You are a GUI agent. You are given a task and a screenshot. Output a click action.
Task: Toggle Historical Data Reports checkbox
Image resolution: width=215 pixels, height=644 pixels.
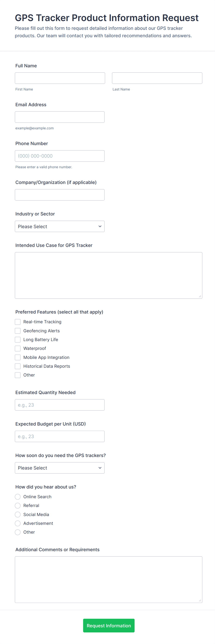[x=18, y=366]
